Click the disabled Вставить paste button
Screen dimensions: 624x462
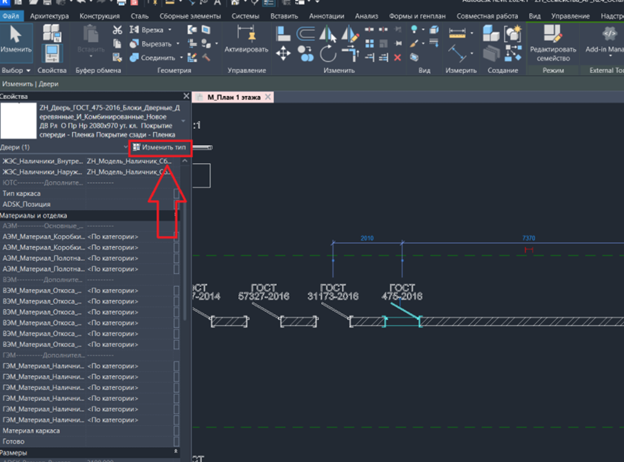coord(91,42)
